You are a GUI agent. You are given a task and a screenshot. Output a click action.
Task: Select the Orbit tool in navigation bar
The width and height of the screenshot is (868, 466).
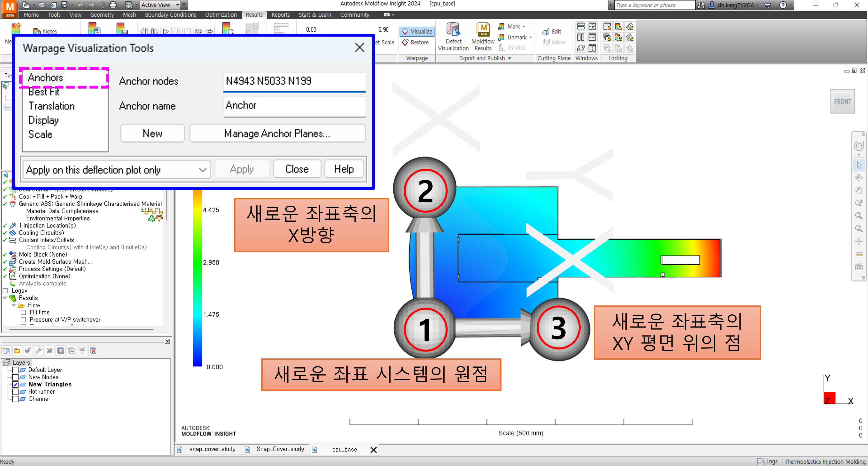(x=859, y=178)
